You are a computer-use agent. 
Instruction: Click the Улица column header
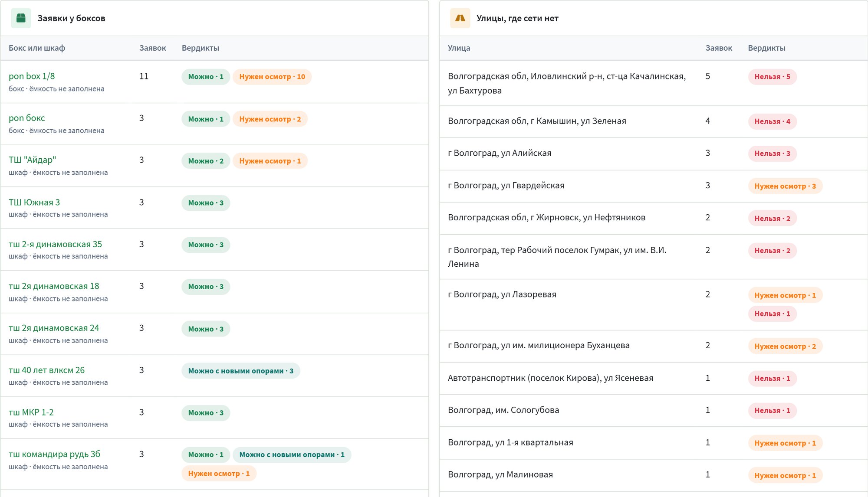pyautogui.click(x=459, y=48)
